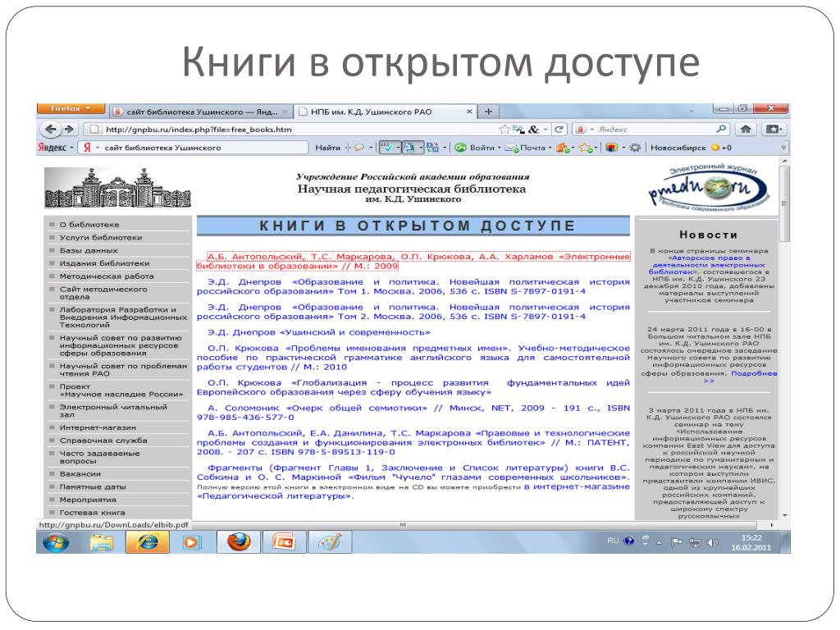This screenshot has width=840, height=630.
Task: Click the RU language indicator in tray
Action: point(613,541)
